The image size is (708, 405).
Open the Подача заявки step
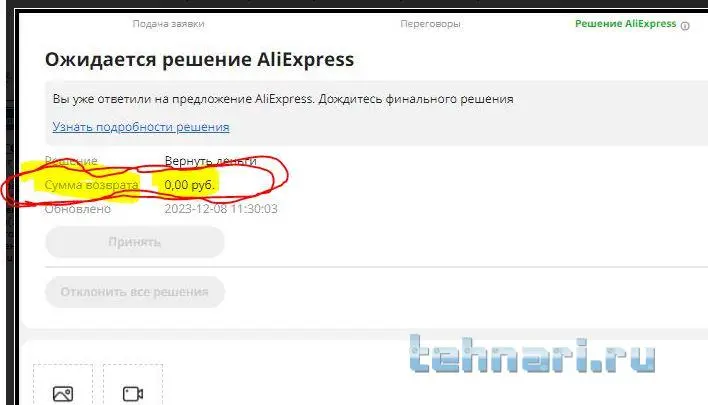168,23
